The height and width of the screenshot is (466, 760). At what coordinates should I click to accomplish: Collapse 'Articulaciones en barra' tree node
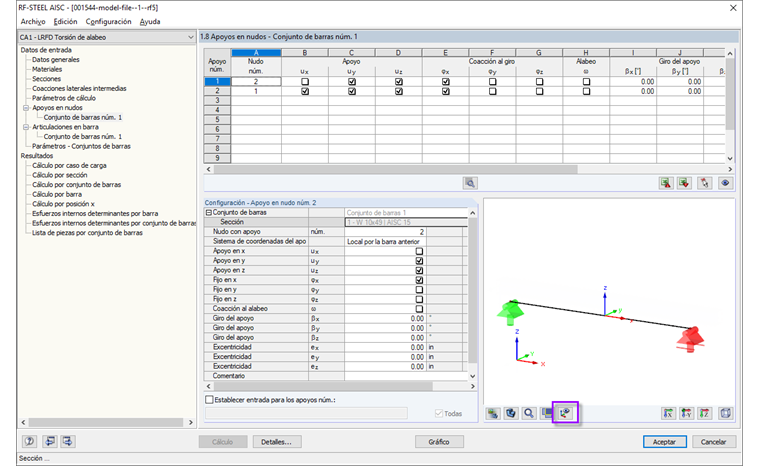(26, 127)
